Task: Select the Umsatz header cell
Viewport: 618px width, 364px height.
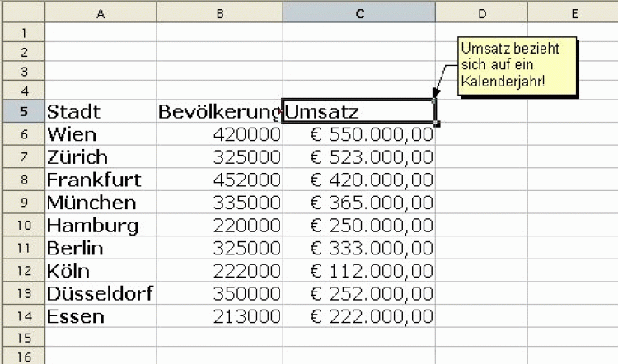Action: point(358,111)
